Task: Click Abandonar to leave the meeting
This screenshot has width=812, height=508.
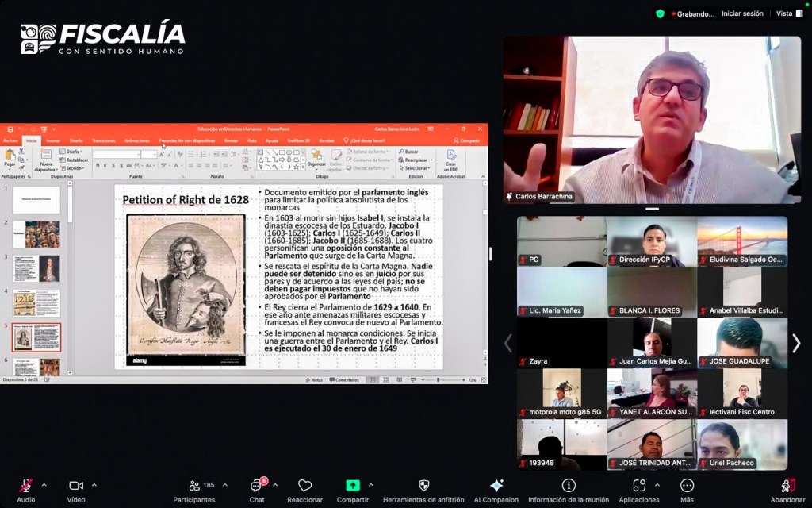Action: point(787,486)
